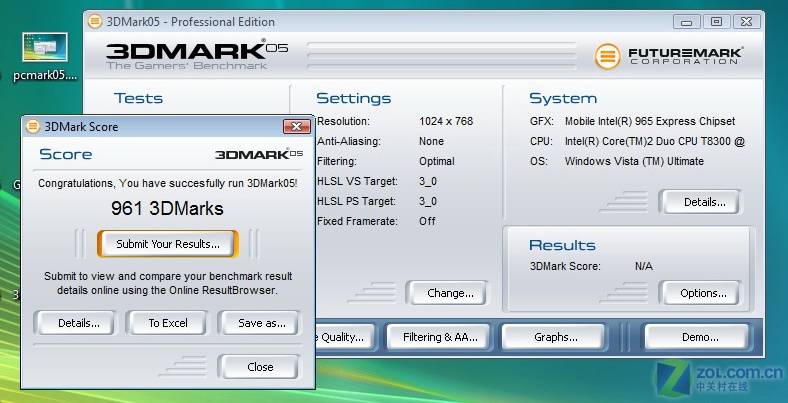This screenshot has width=788, height=403.
Task: Click the Futuremark Corporation logo
Action: pyautogui.click(x=669, y=56)
